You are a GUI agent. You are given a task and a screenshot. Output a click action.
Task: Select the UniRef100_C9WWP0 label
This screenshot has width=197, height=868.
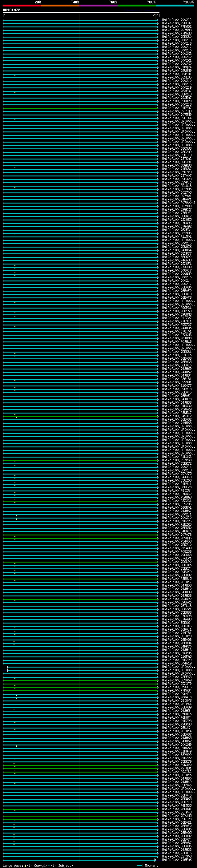[177, 101]
